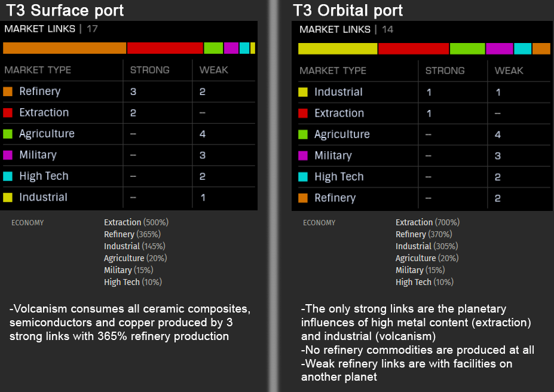Select the red segment of Orbital port market bar

tap(414, 49)
